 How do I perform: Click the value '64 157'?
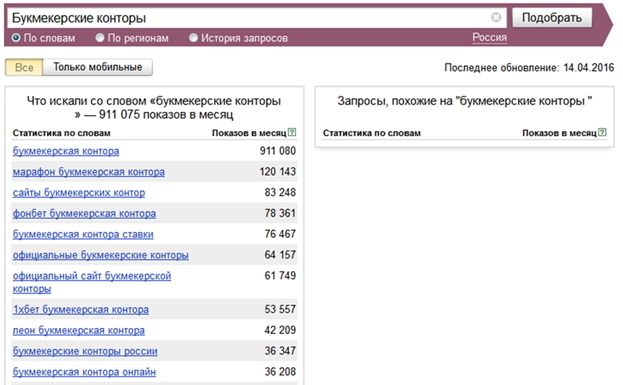280,255
